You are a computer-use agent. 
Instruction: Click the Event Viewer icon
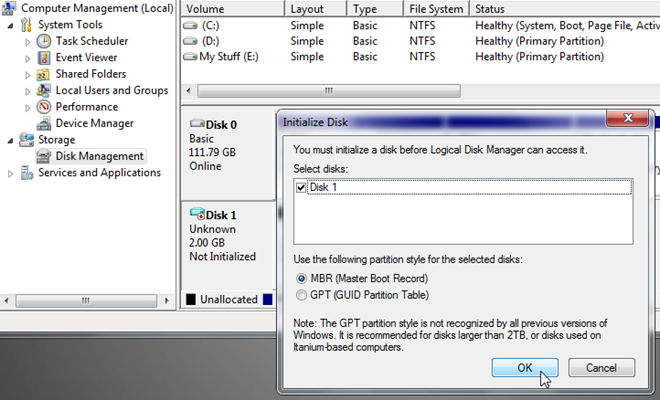(44, 57)
